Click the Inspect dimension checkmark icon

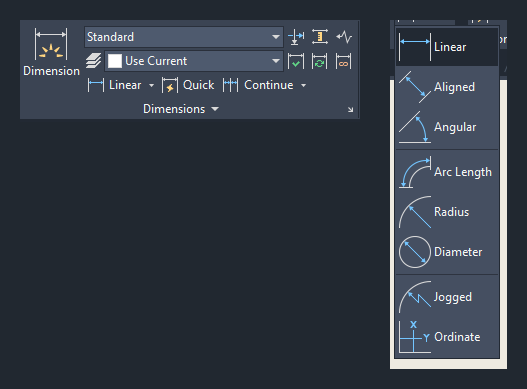(x=296, y=61)
